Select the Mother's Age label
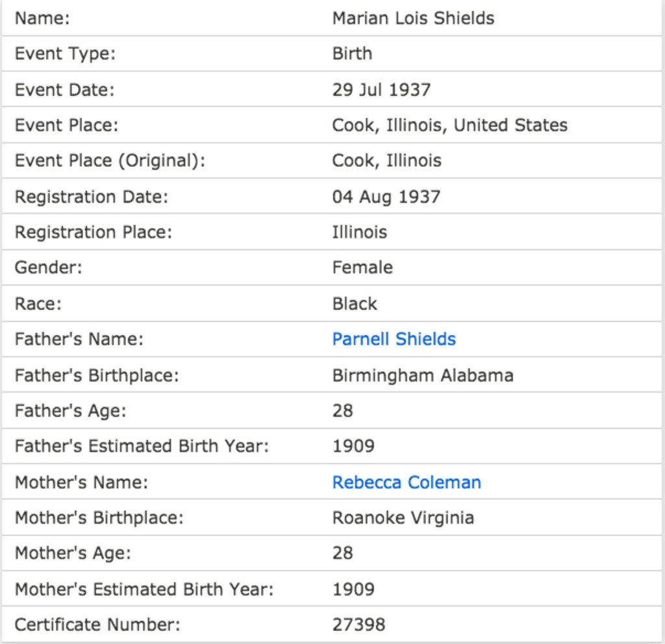The height and width of the screenshot is (644, 665). (x=73, y=553)
